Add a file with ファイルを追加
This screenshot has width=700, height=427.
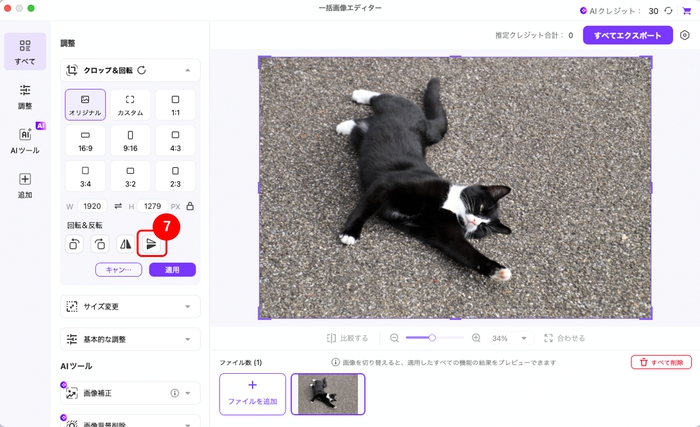pyautogui.click(x=253, y=394)
